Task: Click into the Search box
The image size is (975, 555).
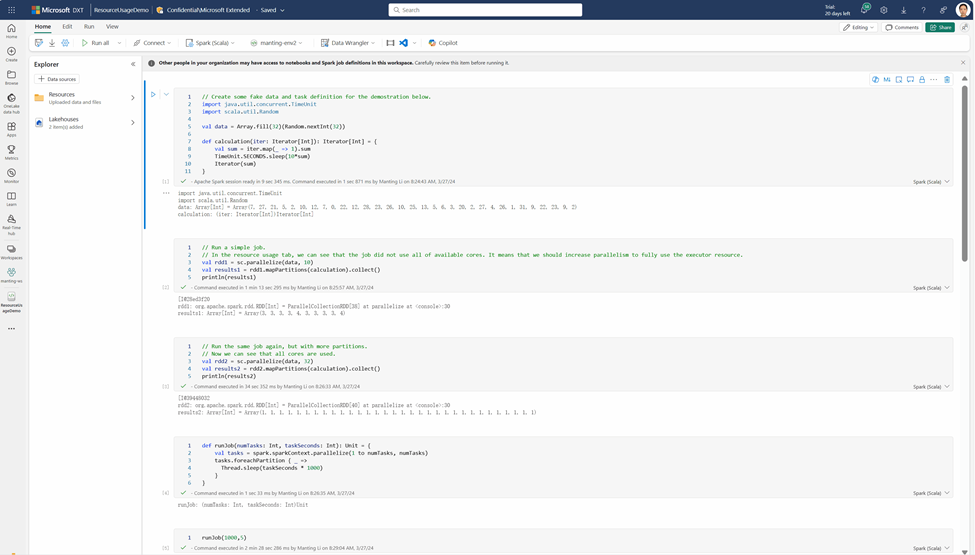Action: (485, 10)
